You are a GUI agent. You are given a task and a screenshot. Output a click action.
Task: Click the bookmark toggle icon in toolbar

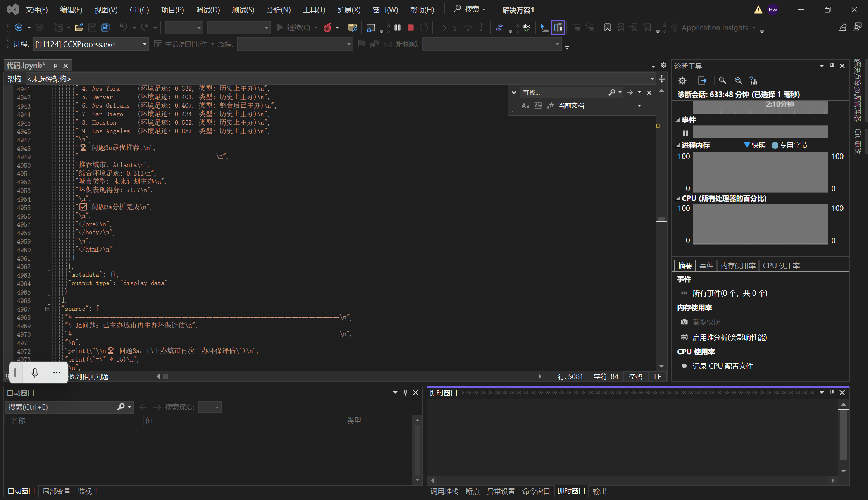click(x=607, y=28)
